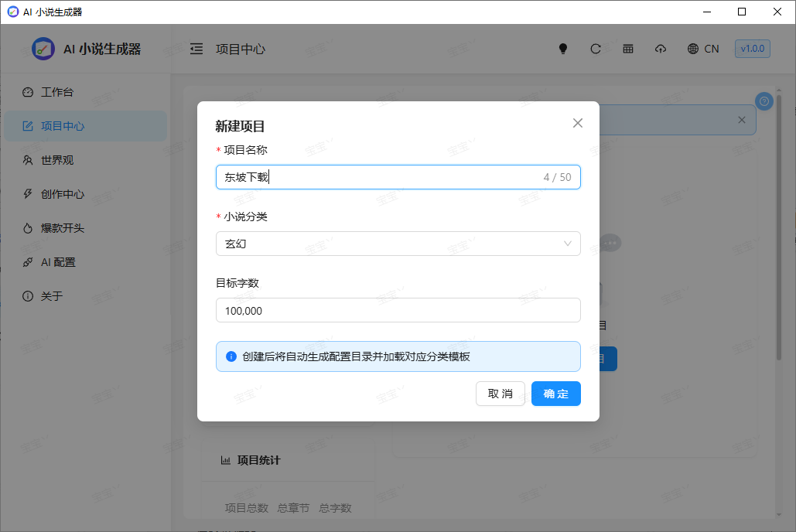Click the refresh icon in top toolbar
The width and height of the screenshot is (796, 532).
pyautogui.click(x=596, y=48)
